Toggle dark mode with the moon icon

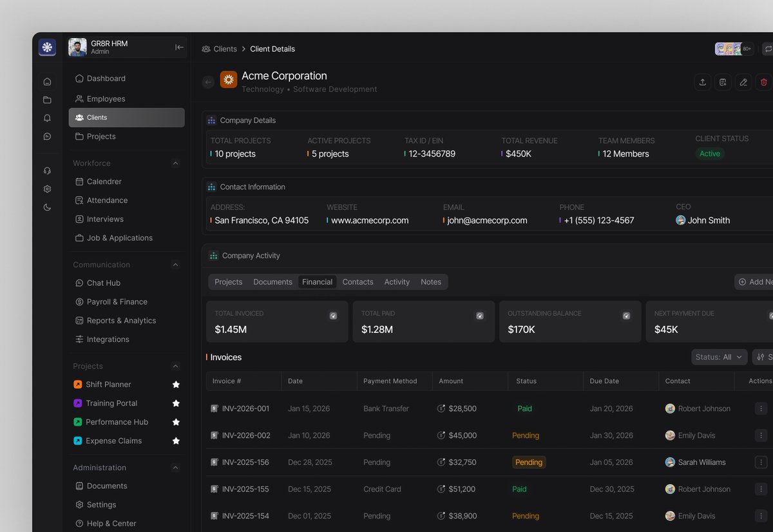point(46,207)
